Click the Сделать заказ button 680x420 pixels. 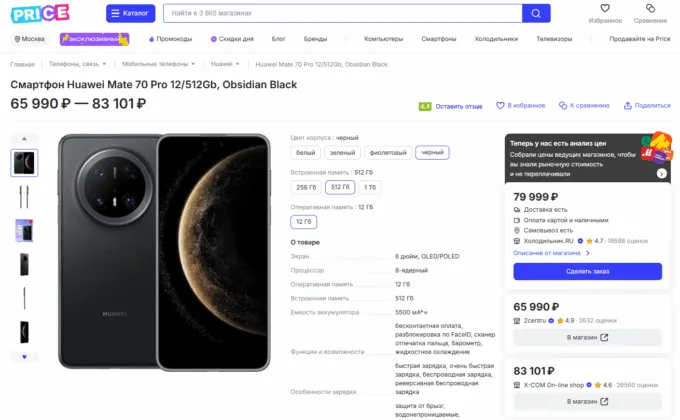[x=587, y=271]
